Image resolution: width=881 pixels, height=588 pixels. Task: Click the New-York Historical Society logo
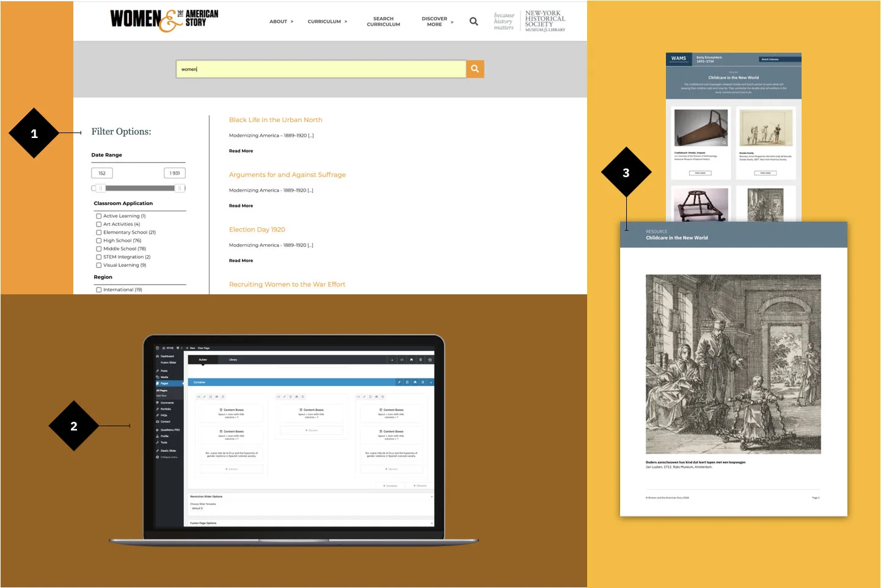545,21
